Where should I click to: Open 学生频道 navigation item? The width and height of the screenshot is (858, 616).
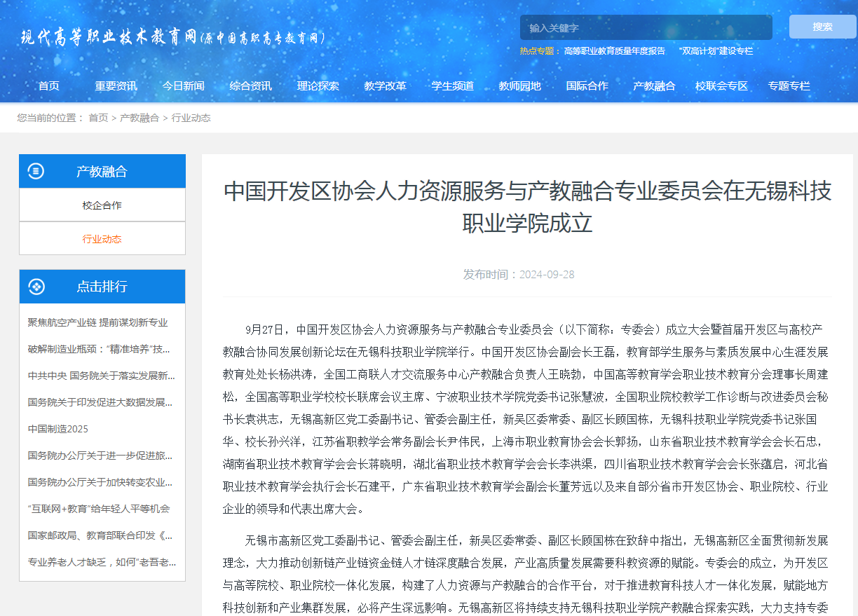click(x=453, y=86)
